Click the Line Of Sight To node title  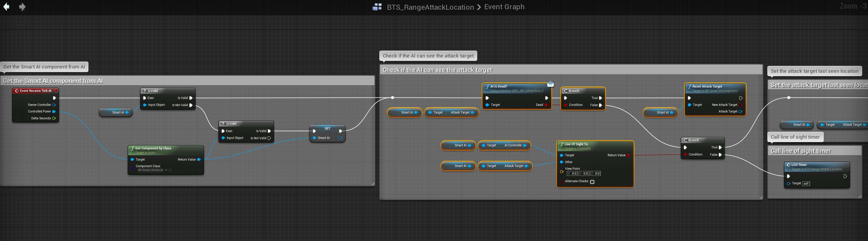pos(576,144)
